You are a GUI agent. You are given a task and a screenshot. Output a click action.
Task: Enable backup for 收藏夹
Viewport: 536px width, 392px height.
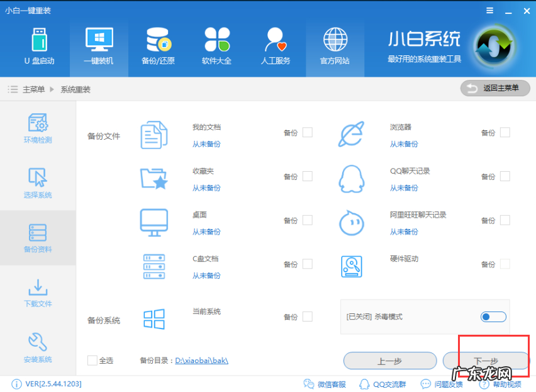[307, 177]
